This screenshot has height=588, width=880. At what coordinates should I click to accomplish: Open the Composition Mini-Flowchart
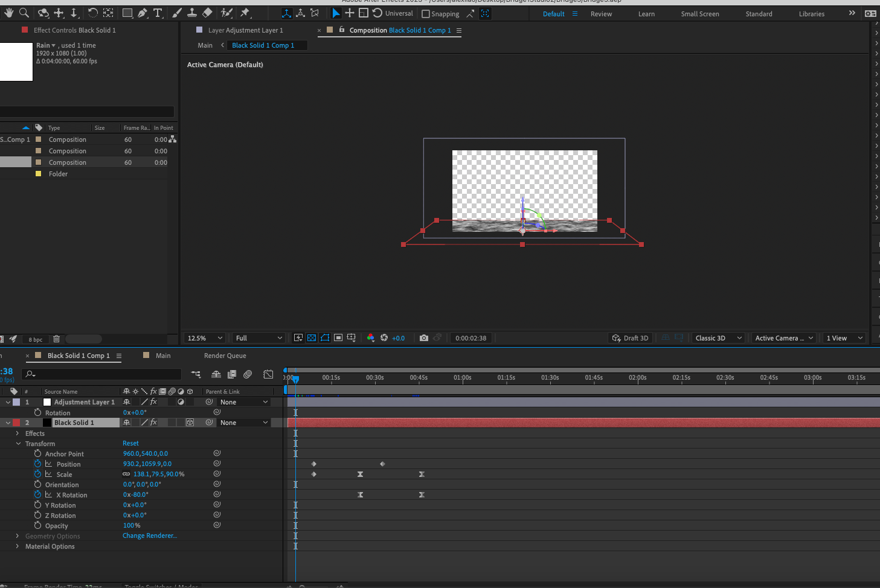point(196,374)
